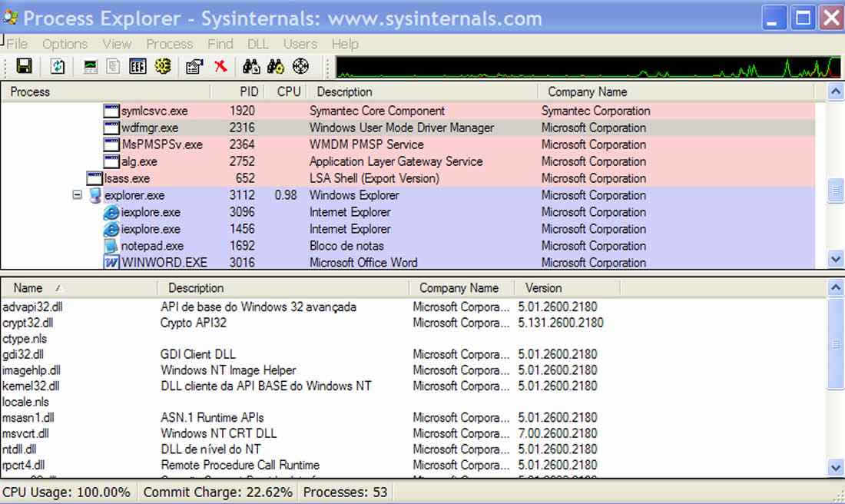Select the lsass.exe process row
845x504 pixels.
pos(408,178)
